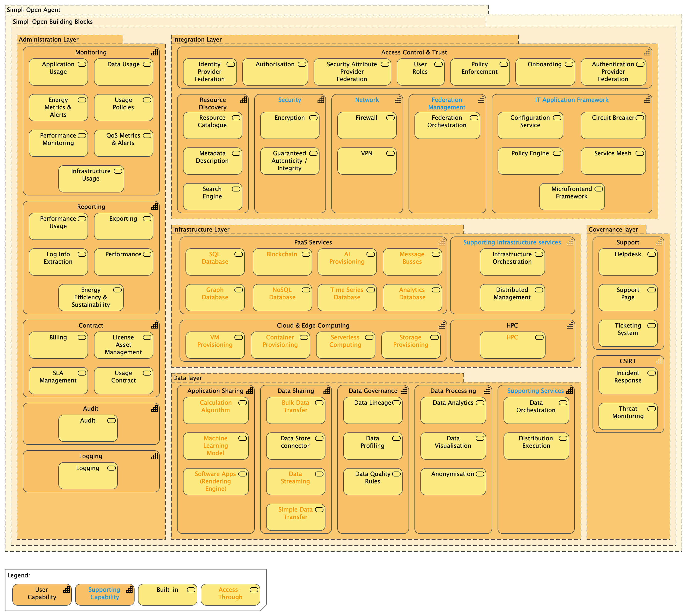This screenshot has width=687, height=616.
Task: Select the Simple Data Transfer box
Action: click(x=296, y=518)
